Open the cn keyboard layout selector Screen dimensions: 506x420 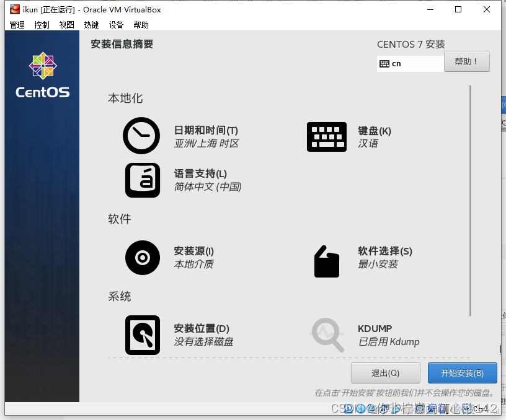pyautogui.click(x=410, y=63)
